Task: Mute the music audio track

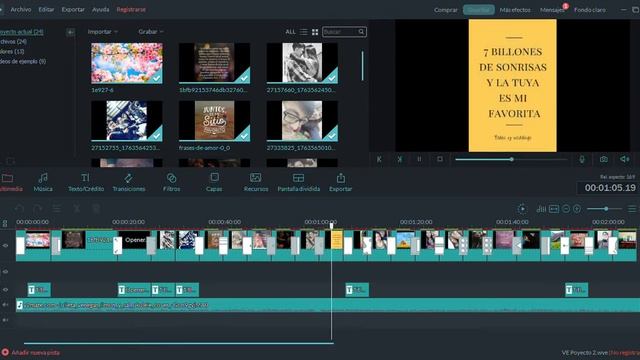Action: click(5, 305)
